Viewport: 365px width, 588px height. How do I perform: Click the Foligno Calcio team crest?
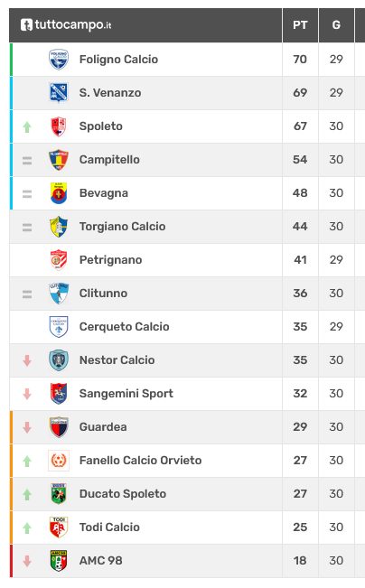(x=59, y=60)
